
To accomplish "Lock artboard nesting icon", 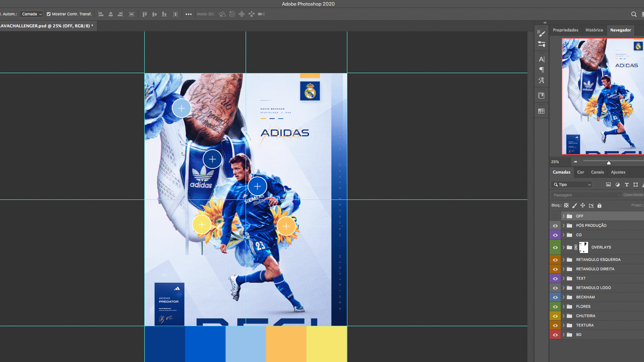I will (591, 205).
